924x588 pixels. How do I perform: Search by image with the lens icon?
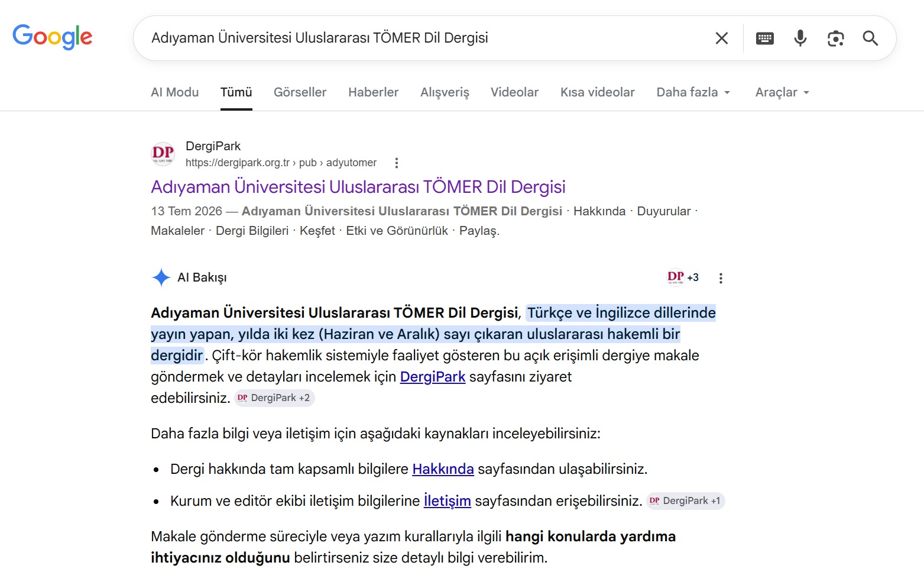click(835, 38)
